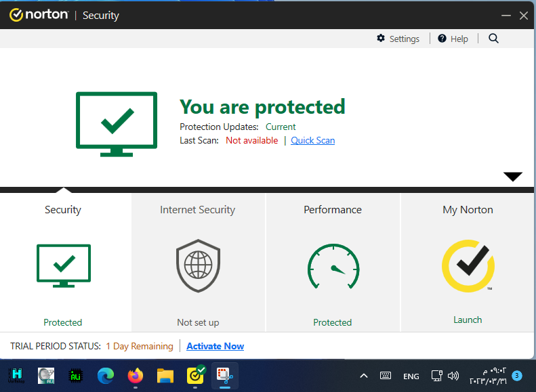The width and height of the screenshot is (536, 392).
Task: Click the small Security monitor checkmark icon
Action: [x=64, y=265]
